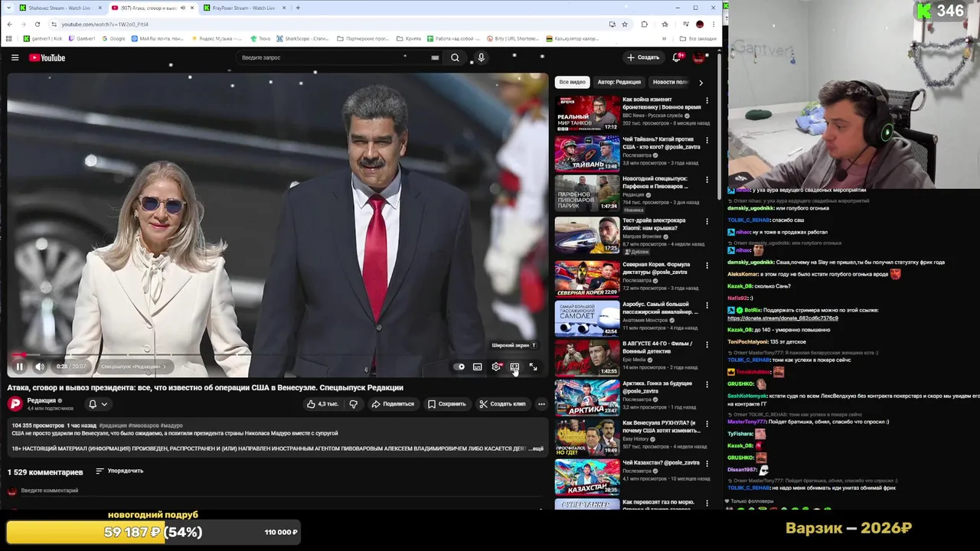Open the Редакция channel name link
This screenshot has height=551, width=980.
pos(41,400)
